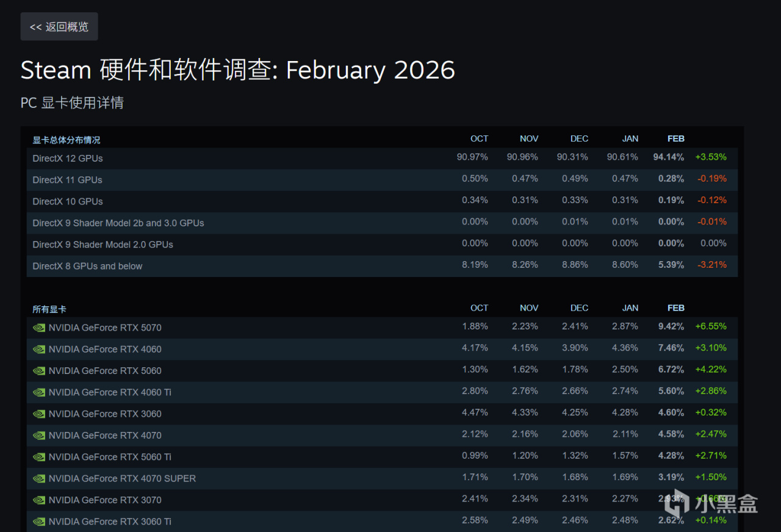This screenshot has height=532, width=781.
Task: Select the DirectX 11 GPUs row
Action: (67, 180)
